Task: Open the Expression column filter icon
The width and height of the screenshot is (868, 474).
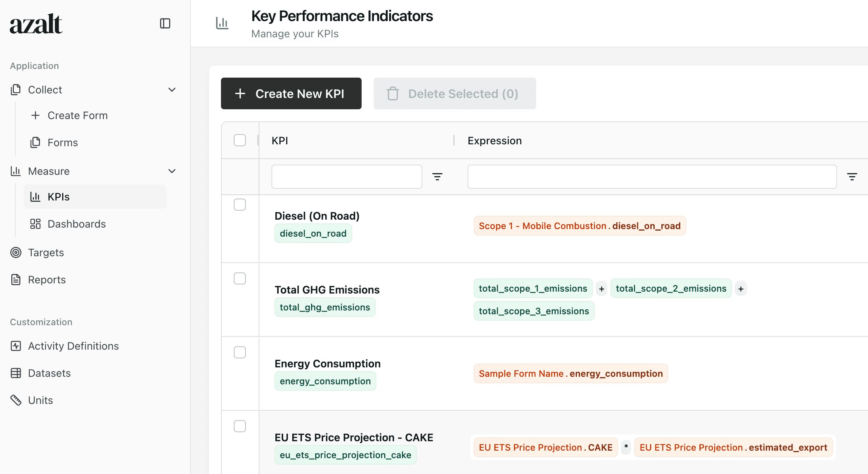Action: tap(853, 176)
